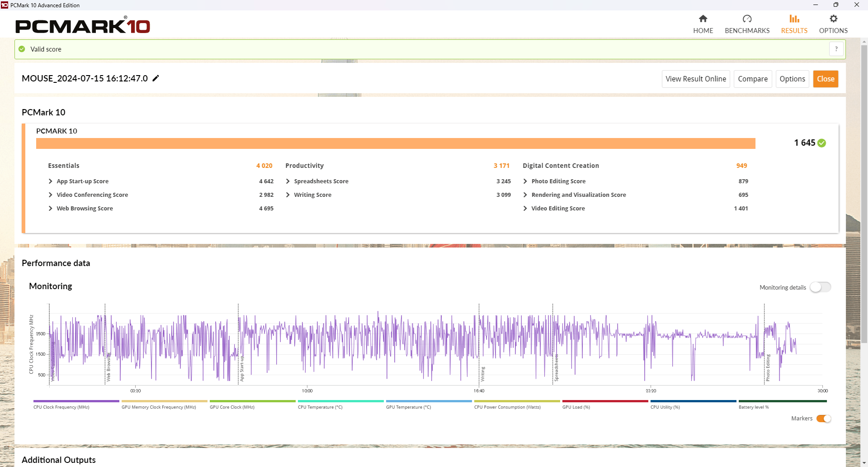Click the Spreadsheets marker on the chart
The image size is (868, 467).
click(x=556, y=367)
